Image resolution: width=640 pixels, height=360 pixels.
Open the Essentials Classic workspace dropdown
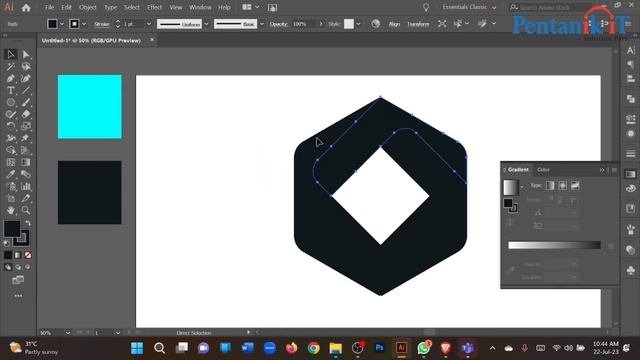pos(469,7)
